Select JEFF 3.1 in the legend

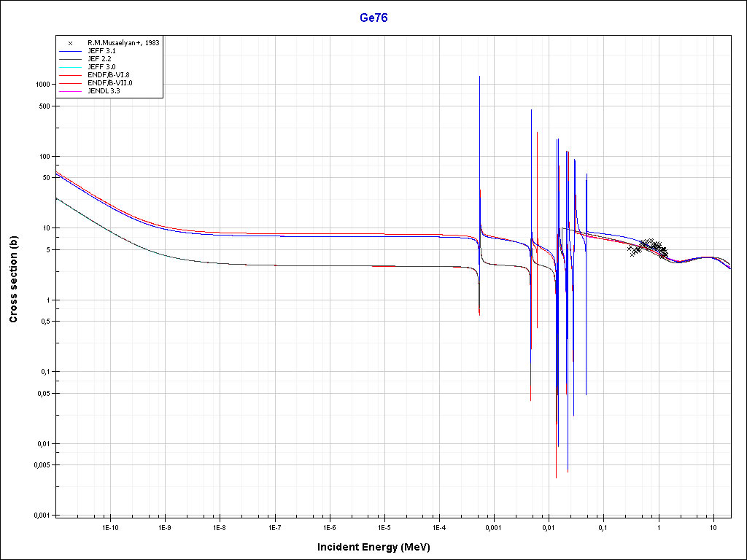point(101,51)
